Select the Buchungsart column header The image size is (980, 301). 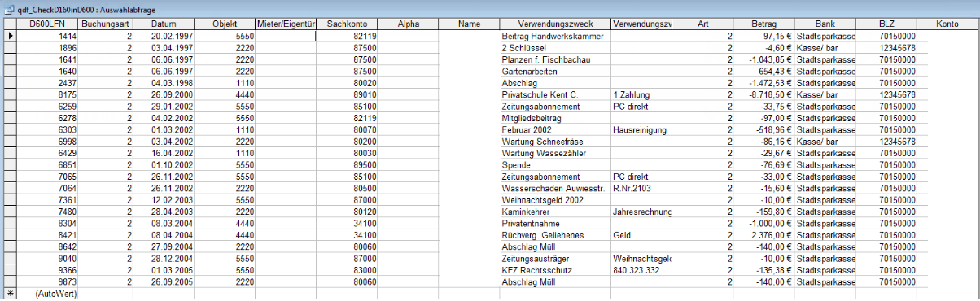coord(106,25)
